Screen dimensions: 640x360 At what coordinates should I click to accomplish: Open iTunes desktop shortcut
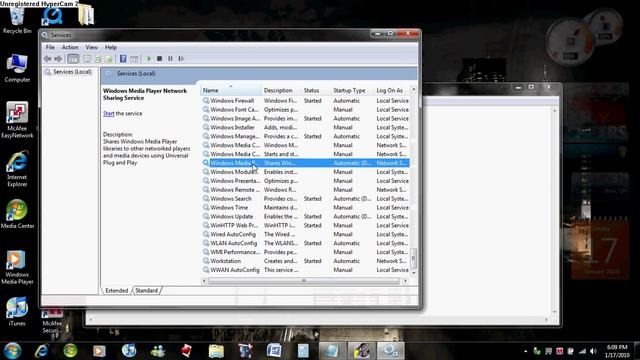pos(17,311)
